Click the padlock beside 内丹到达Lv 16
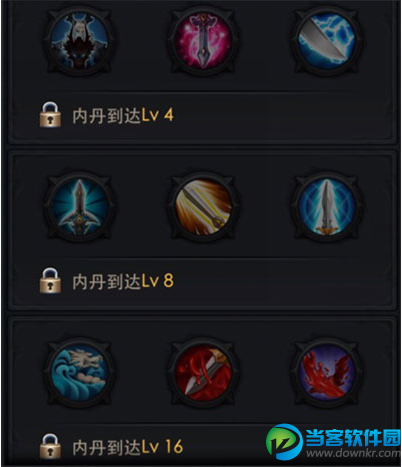Viewport: 402px width, 467px height. point(50,446)
